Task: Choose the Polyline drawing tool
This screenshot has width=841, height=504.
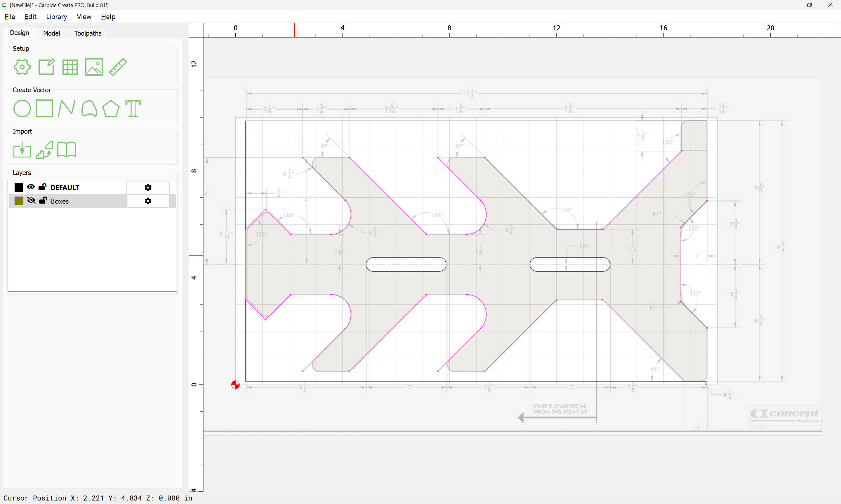Action: (x=67, y=108)
